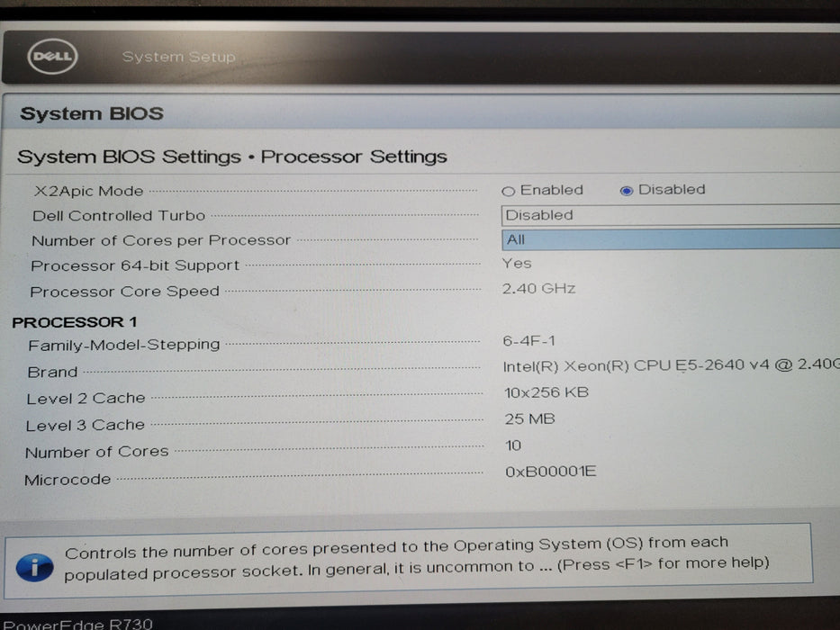Click the core count value 10
Viewport: 840px width, 630px height.
[x=513, y=445]
